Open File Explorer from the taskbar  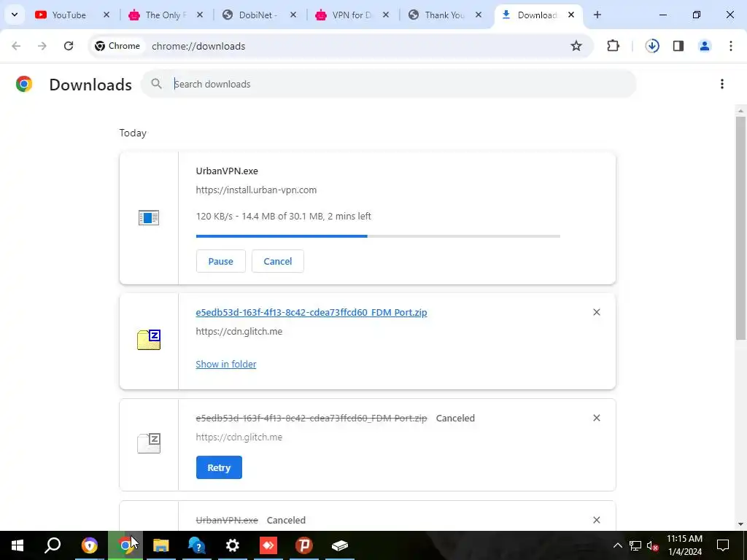pos(161,545)
